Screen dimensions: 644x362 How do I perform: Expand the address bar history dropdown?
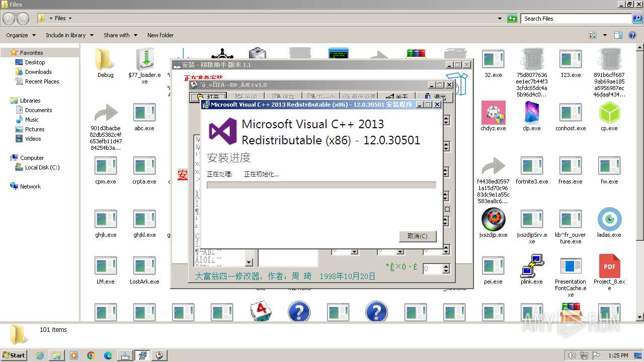pos(500,19)
